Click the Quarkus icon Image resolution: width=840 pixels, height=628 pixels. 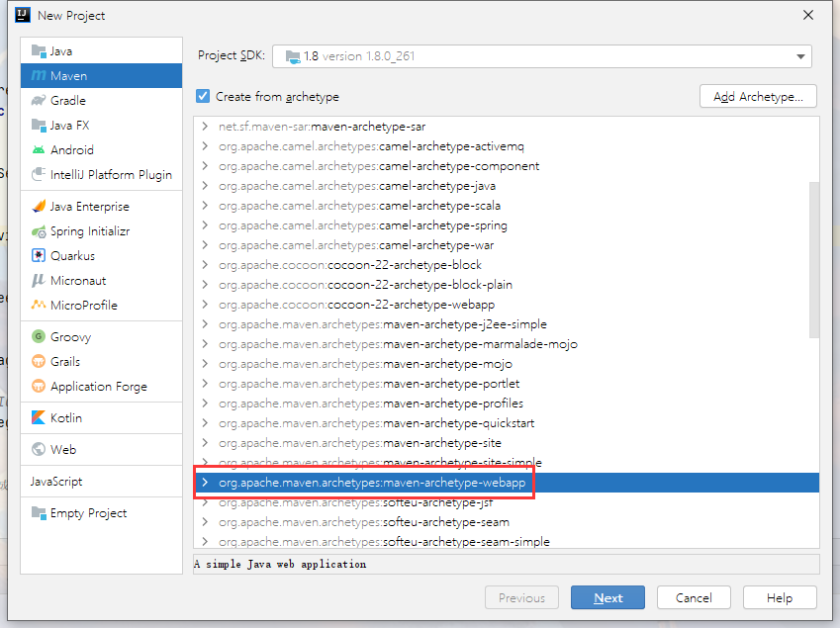point(39,256)
